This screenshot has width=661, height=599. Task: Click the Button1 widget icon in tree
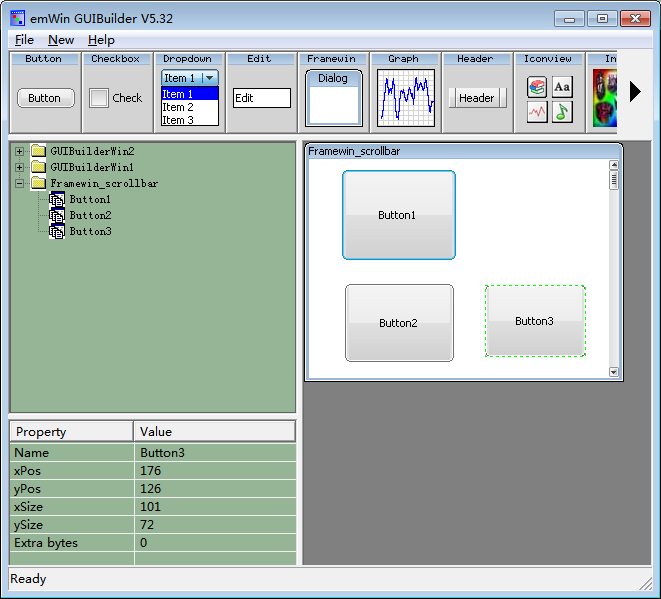point(57,199)
